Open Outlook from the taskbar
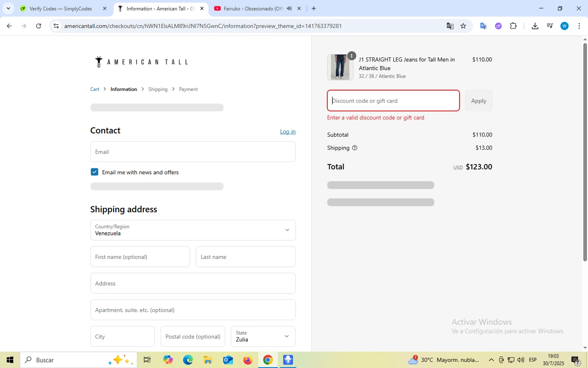 click(x=228, y=360)
